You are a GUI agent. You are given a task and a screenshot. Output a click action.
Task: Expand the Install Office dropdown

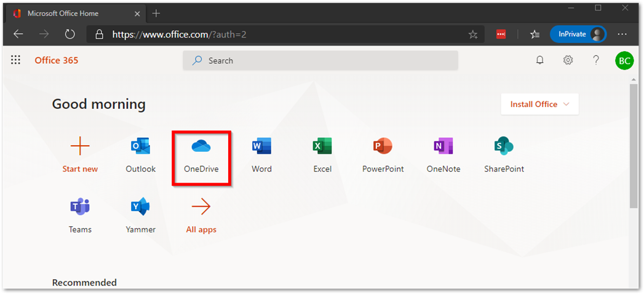coord(539,105)
